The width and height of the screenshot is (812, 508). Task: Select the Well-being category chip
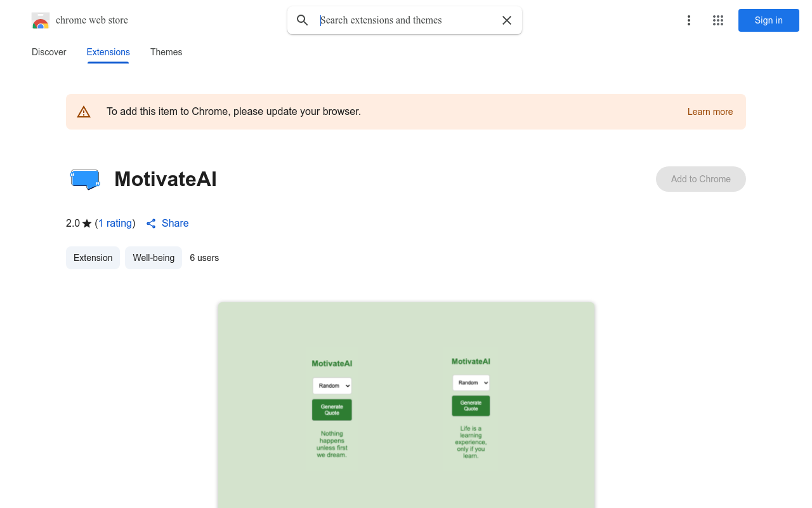[154, 258]
